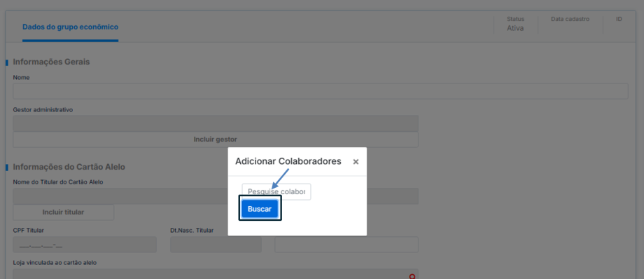Click the Data cadastro label
Screen dimensions: 644x279
click(x=570, y=19)
